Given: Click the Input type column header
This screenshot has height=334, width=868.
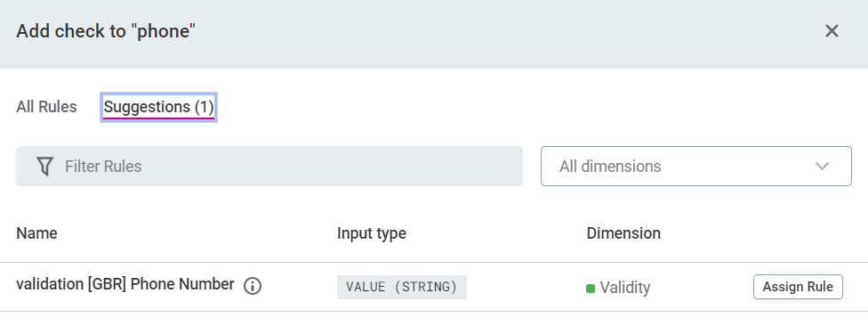Looking at the screenshot, I should 372,233.
